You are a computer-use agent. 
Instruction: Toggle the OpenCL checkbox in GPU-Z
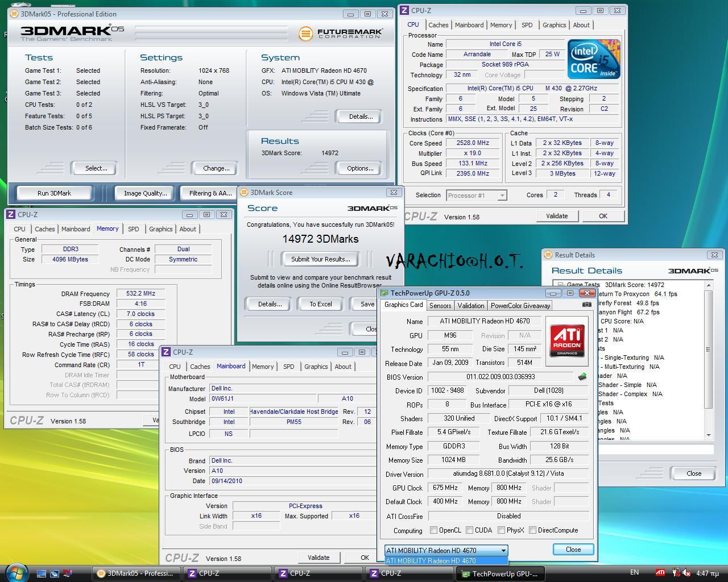coord(433,530)
